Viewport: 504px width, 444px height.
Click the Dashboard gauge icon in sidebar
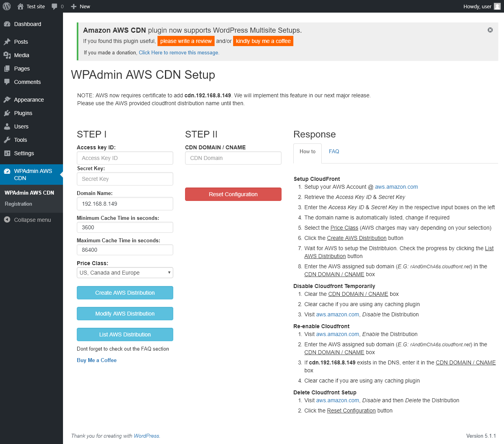(7, 24)
